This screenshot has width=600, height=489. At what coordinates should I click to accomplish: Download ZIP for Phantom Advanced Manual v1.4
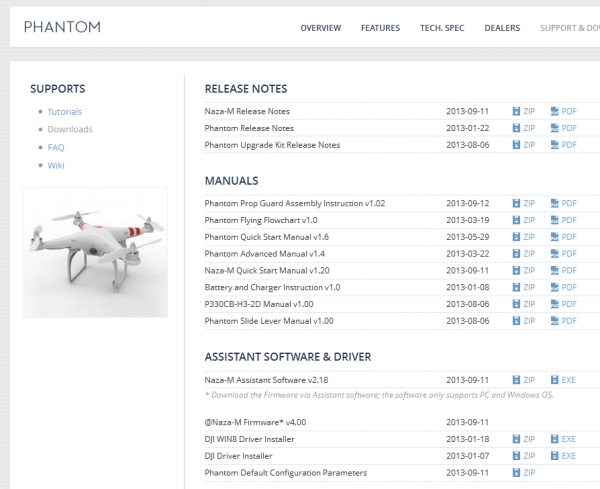pos(523,254)
